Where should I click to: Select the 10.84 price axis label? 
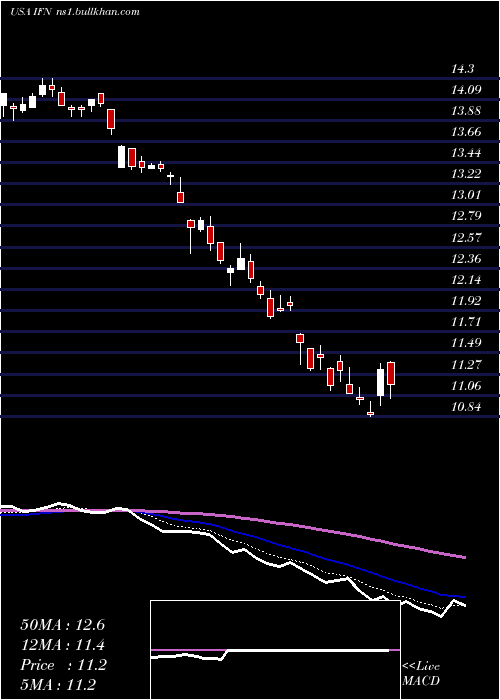[466, 407]
